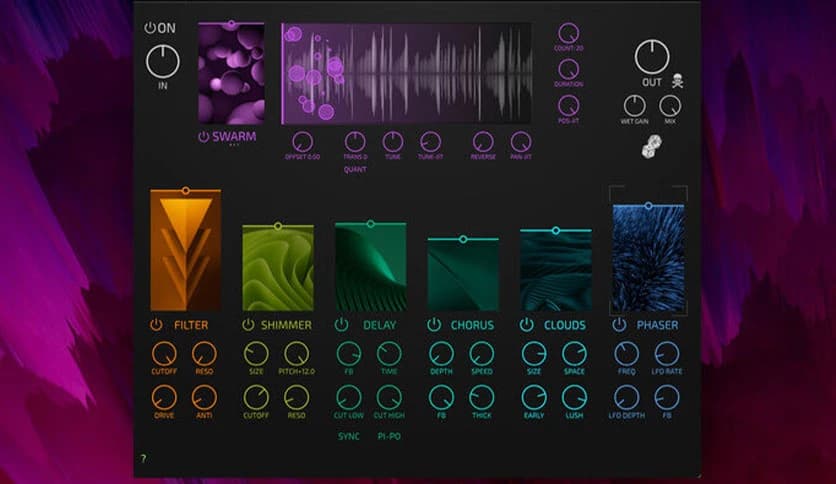Click the DURATION knob

click(x=568, y=70)
